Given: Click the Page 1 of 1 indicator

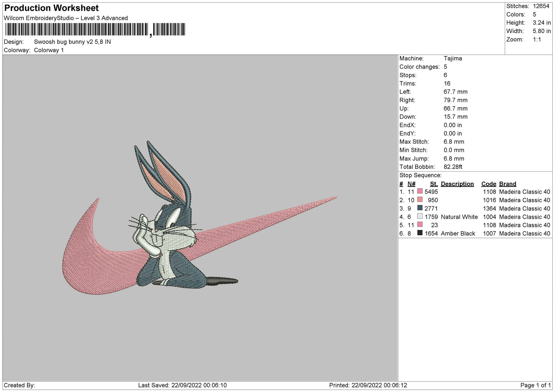Looking at the screenshot, I should 535,385.
